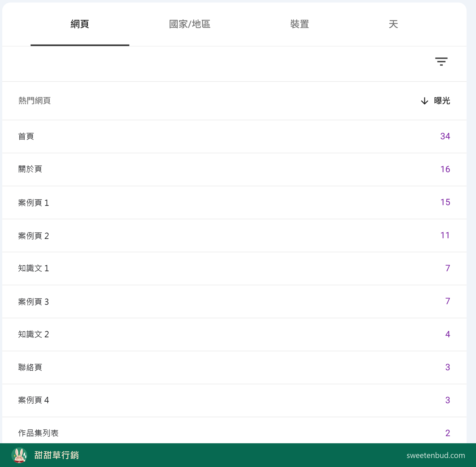
Task: Click the impressions value 2
Action: pos(448,433)
